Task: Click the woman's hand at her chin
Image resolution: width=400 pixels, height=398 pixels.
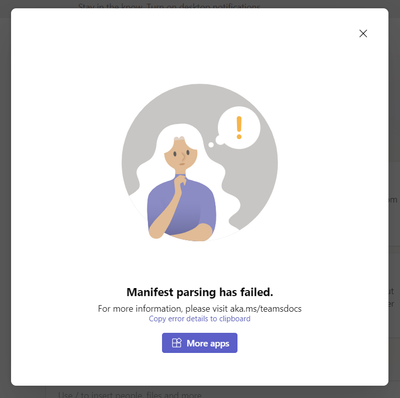Action: 180,181
